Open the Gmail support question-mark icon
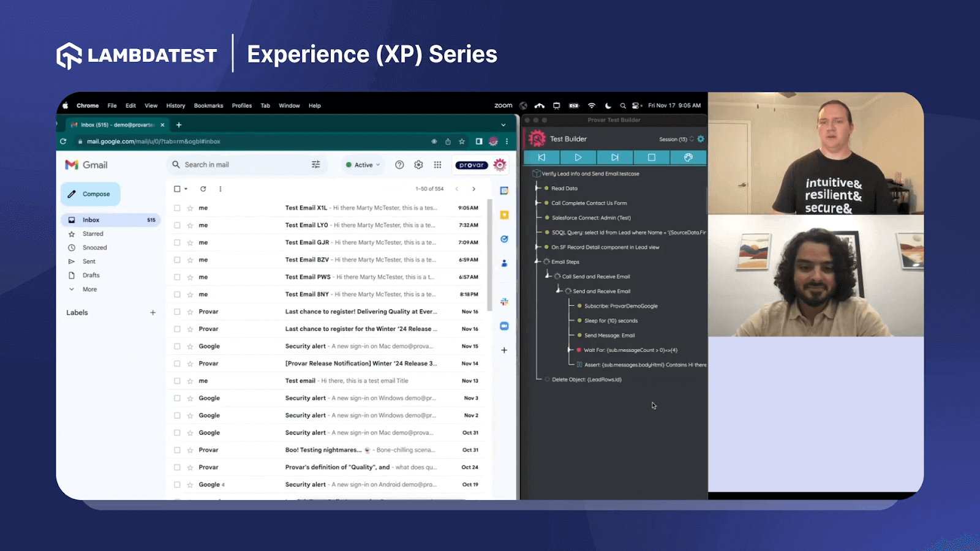980x551 pixels. [x=399, y=165]
